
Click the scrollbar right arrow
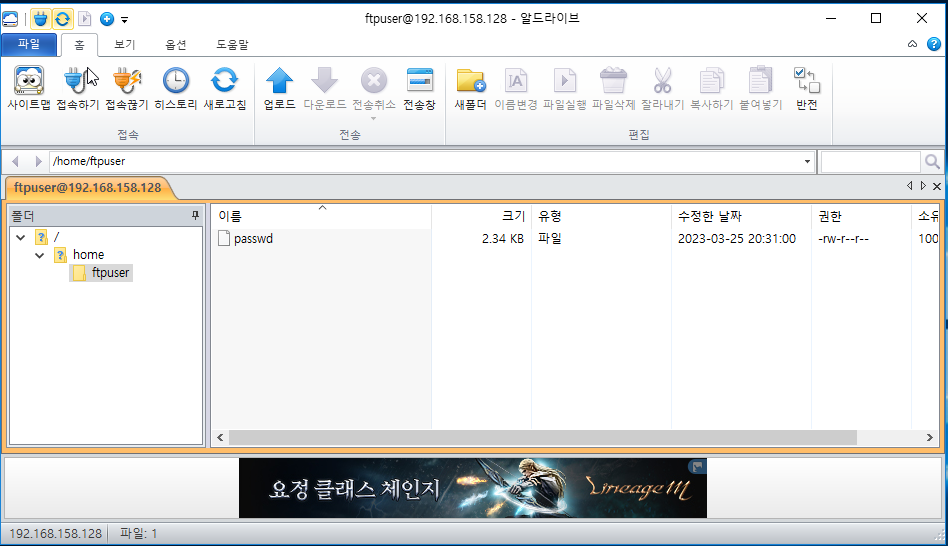[x=930, y=437]
